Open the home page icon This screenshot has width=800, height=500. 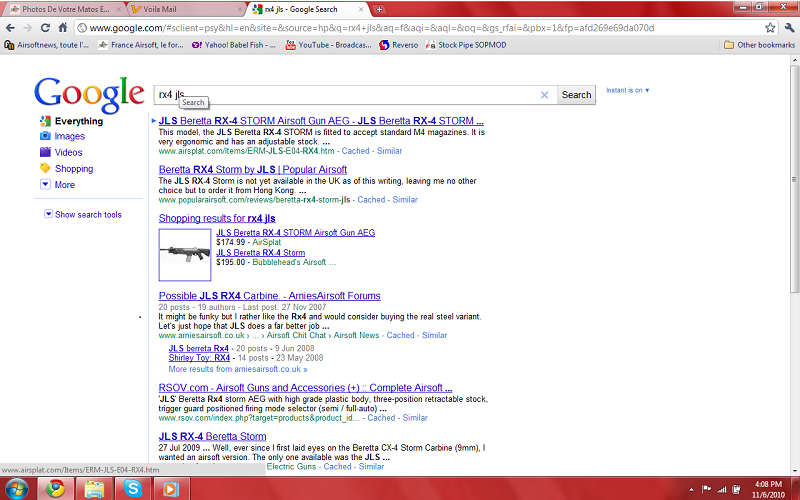pyautogui.click(x=62, y=28)
